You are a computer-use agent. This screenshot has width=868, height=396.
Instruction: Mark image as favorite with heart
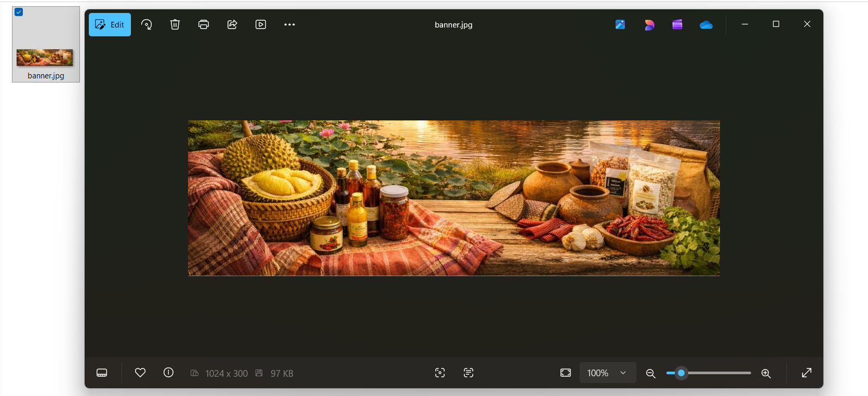pos(140,373)
